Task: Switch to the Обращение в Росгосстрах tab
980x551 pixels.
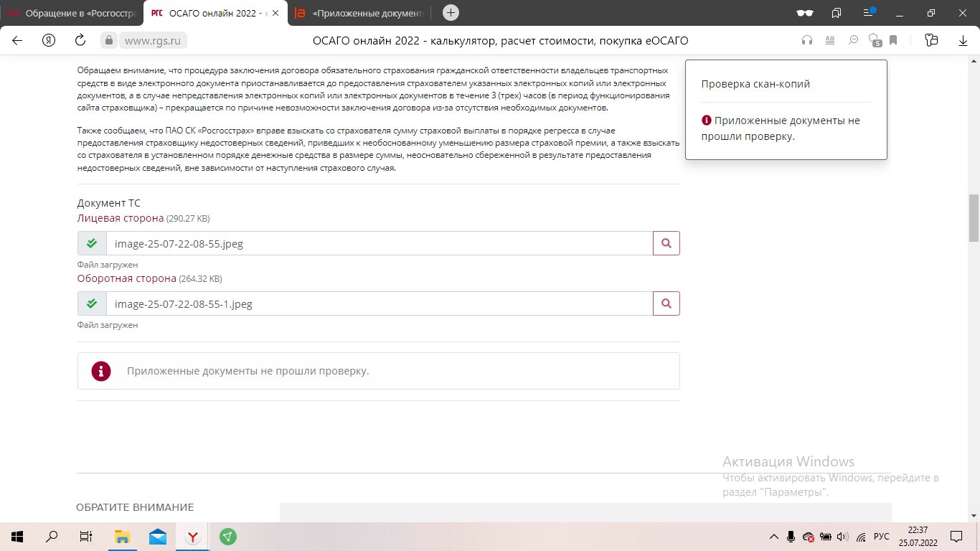Action: [x=72, y=13]
